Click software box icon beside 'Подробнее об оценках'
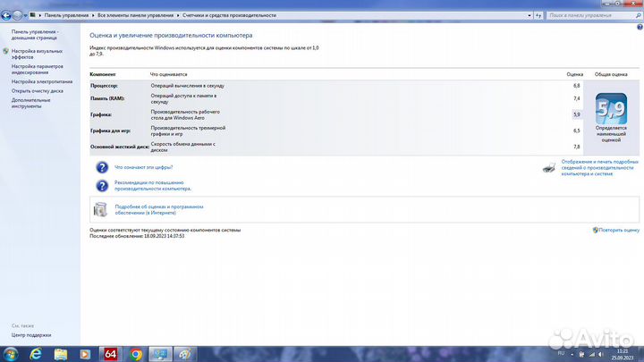 point(100,209)
